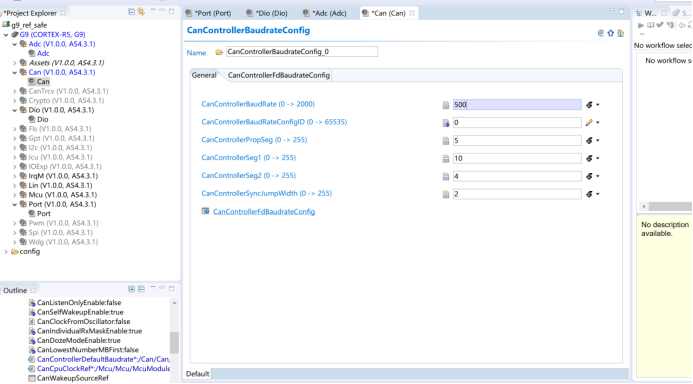Open the CanControllerFdBaudrateConfig tab

[x=278, y=75]
